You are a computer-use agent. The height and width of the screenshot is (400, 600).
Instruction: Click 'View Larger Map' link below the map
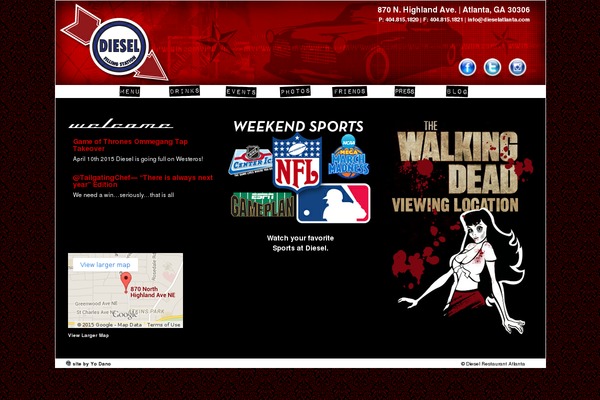point(88,335)
